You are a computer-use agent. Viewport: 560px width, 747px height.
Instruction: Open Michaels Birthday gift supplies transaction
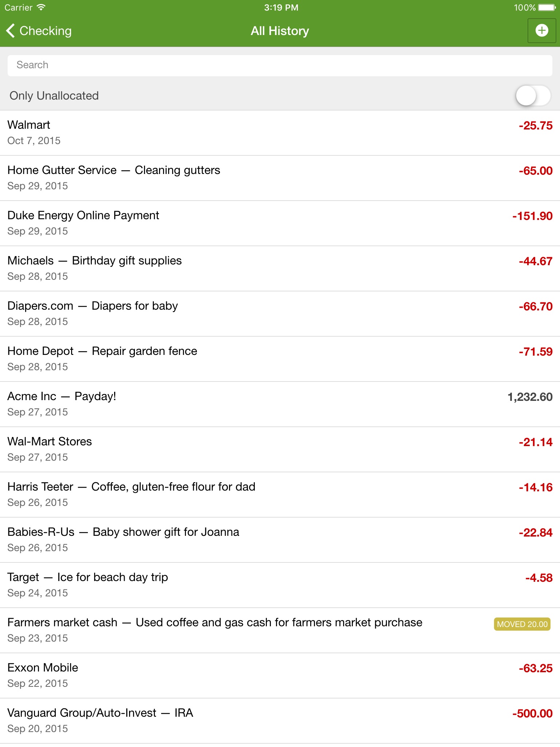pos(280,268)
